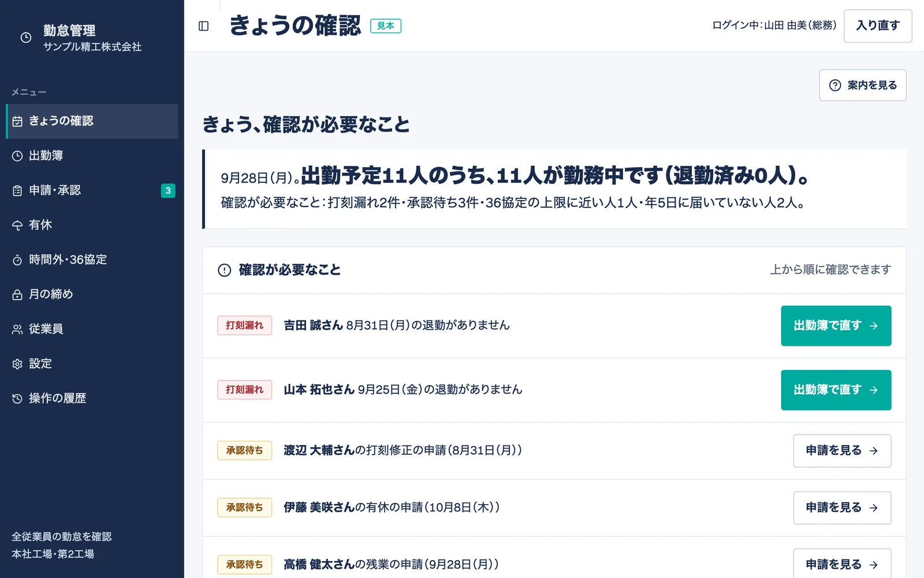The width and height of the screenshot is (924, 578).
Task: Click the history icon of 操作の履歴
Action: pyautogui.click(x=17, y=399)
